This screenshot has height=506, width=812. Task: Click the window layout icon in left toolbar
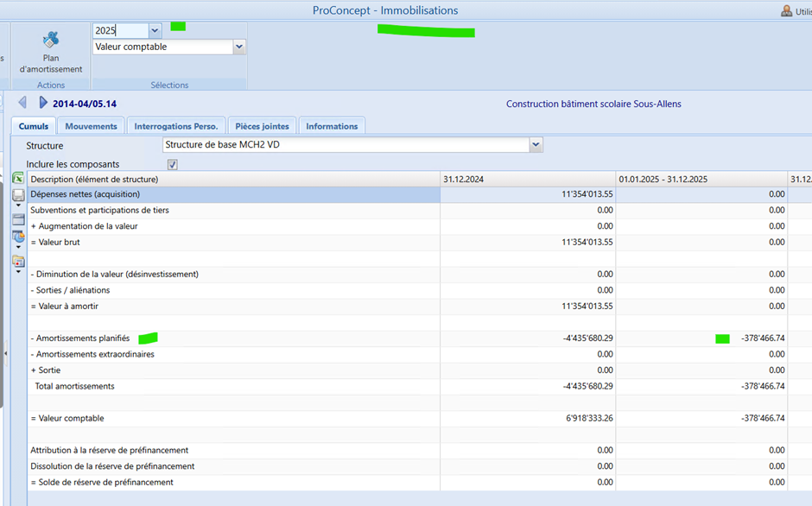coord(18,219)
